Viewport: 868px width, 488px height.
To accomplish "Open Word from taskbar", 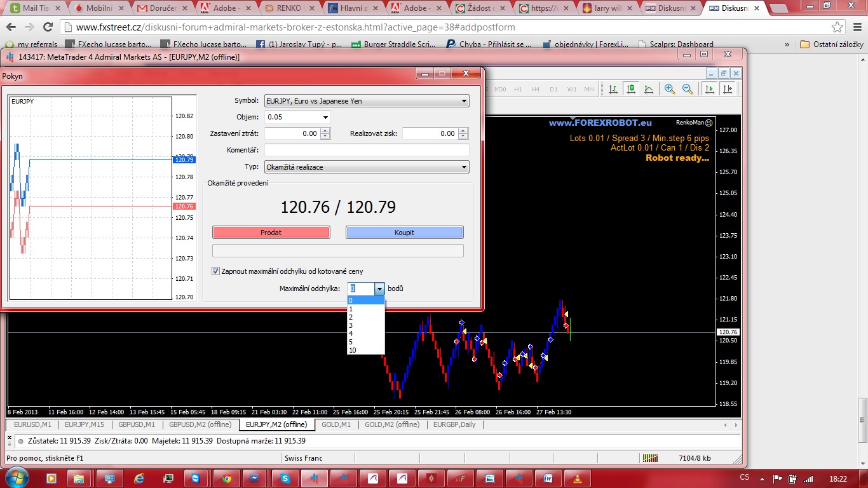I will click(x=548, y=478).
